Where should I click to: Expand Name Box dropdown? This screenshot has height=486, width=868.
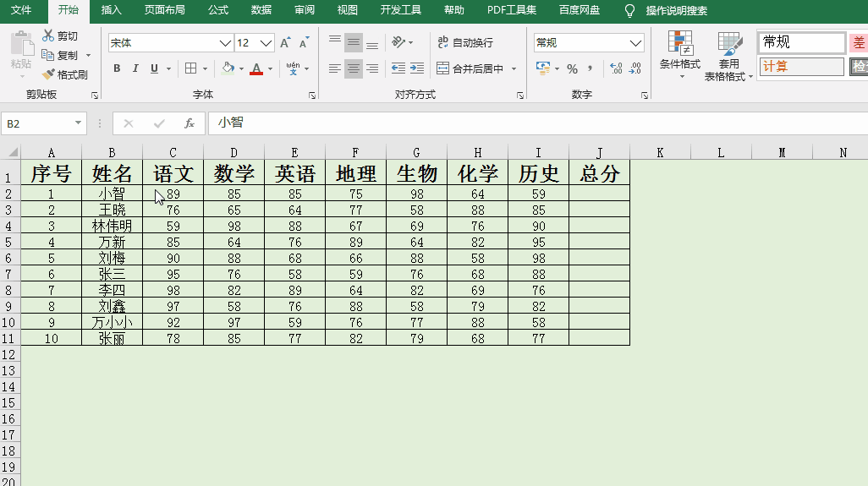click(x=78, y=123)
